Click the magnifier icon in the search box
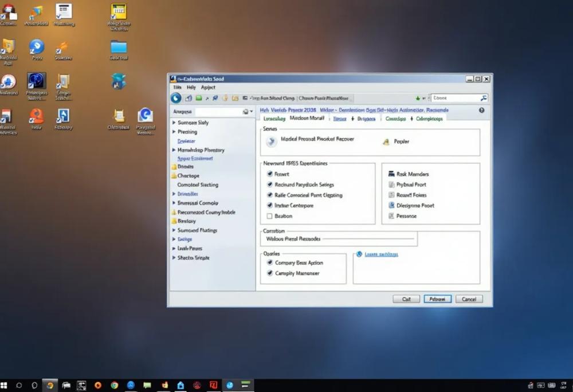 [x=484, y=98]
